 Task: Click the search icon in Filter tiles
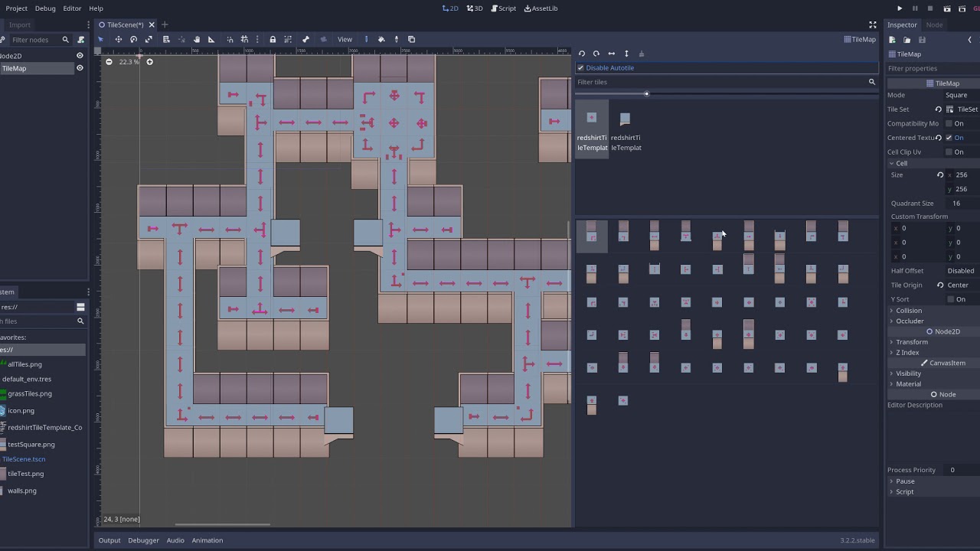871,82
